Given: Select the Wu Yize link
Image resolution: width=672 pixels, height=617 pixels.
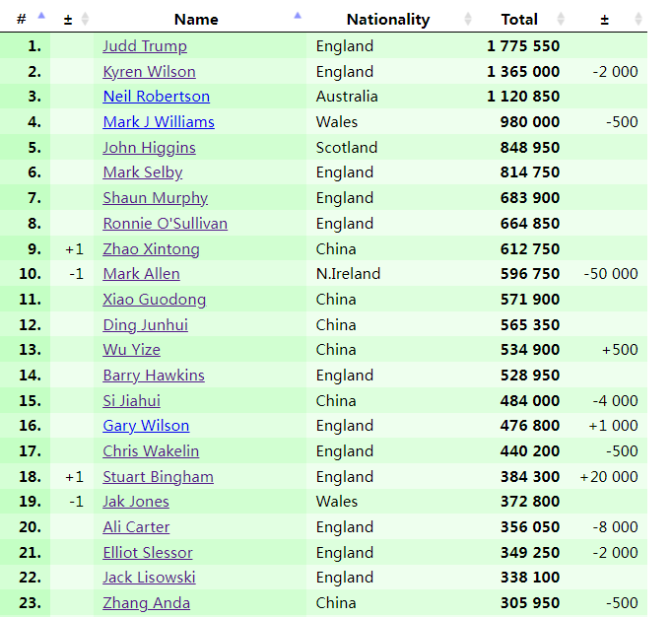Looking at the screenshot, I should 131,350.
